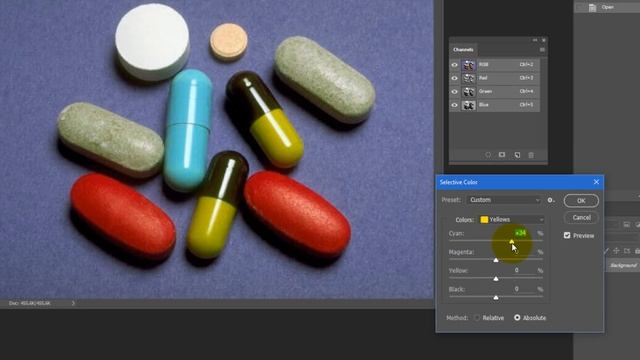Hide the Green channel eye icon
Image resolution: width=640 pixels, height=360 pixels.
454,92
